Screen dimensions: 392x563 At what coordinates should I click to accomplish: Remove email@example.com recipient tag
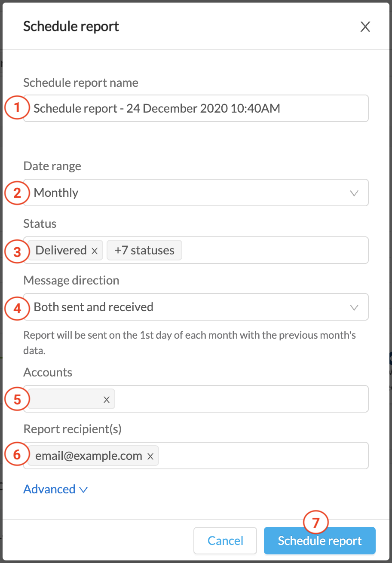click(150, 456)
